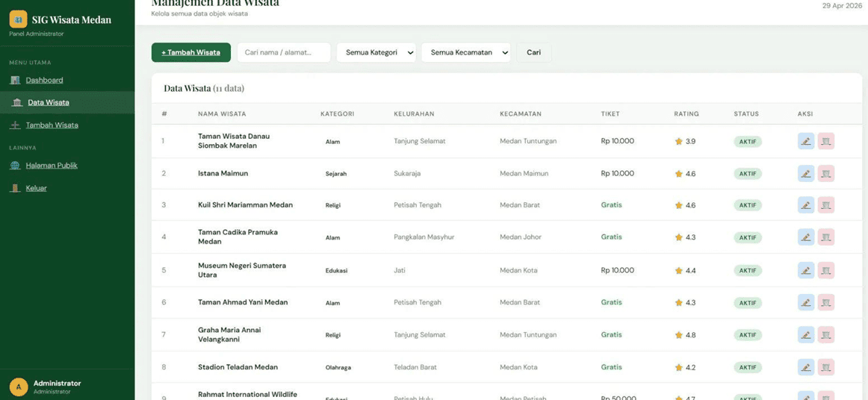Click the Stadion Teladan Medan name
Image resolution: width=868 pixels, height=400 pixels.
coord(238,367)
